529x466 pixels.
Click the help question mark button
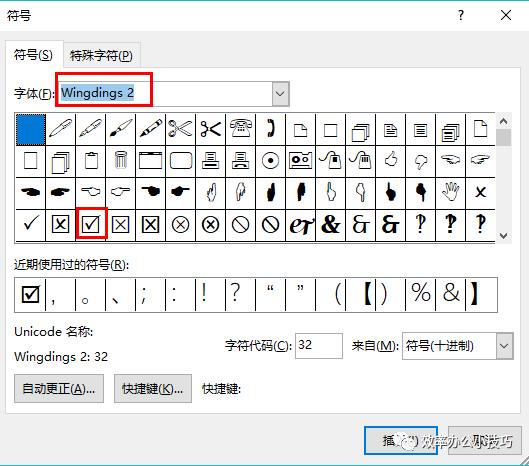click(x=461, y=15)
